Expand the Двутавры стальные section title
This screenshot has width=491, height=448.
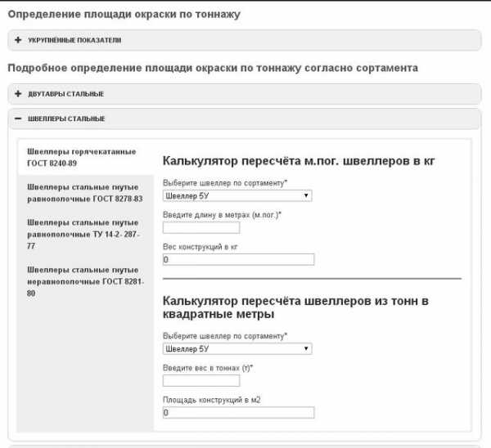pyautogui.click(x=65, y=93)
